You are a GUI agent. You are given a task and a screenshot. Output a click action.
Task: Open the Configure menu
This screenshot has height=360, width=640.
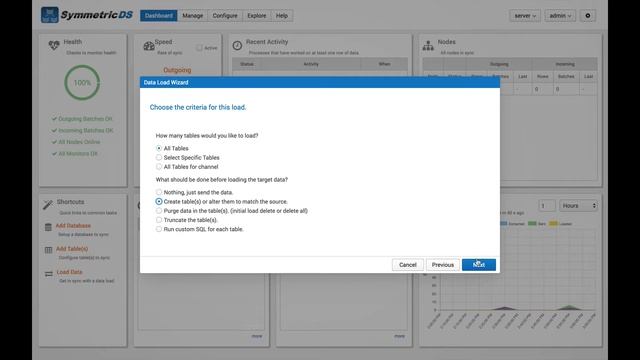(x=225, y=16)
